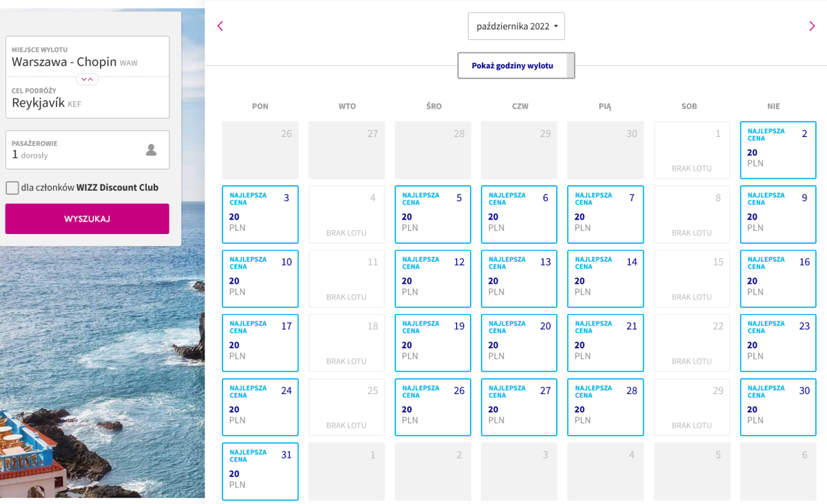Screen dimensions: 827x504
Task: Click the October 27 date tile
Action: (519, 407)
